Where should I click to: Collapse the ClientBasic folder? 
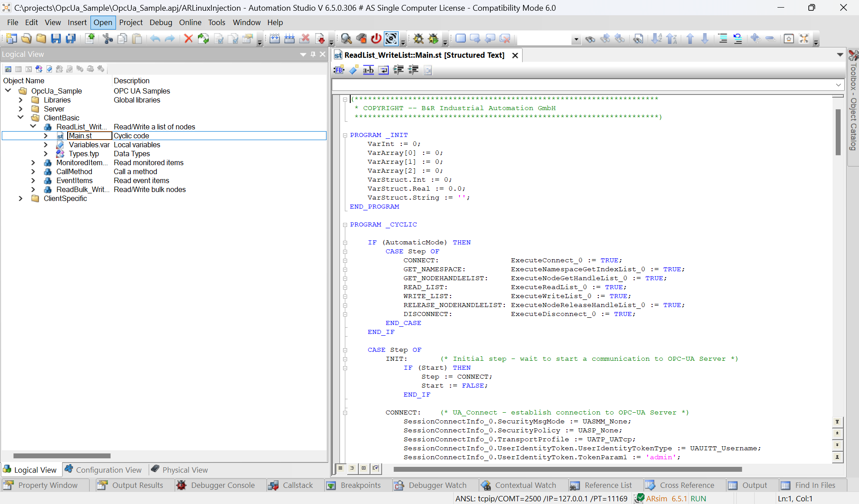[21, 117]
